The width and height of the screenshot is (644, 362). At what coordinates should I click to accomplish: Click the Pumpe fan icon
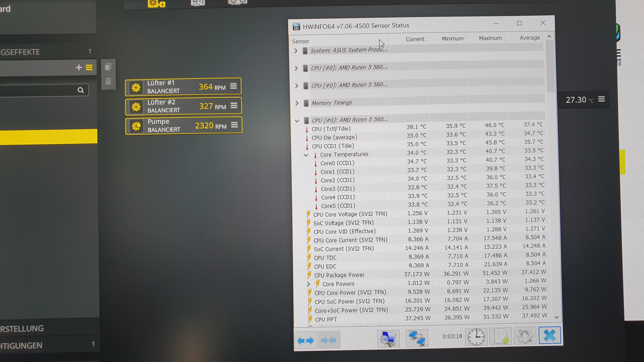136,126
